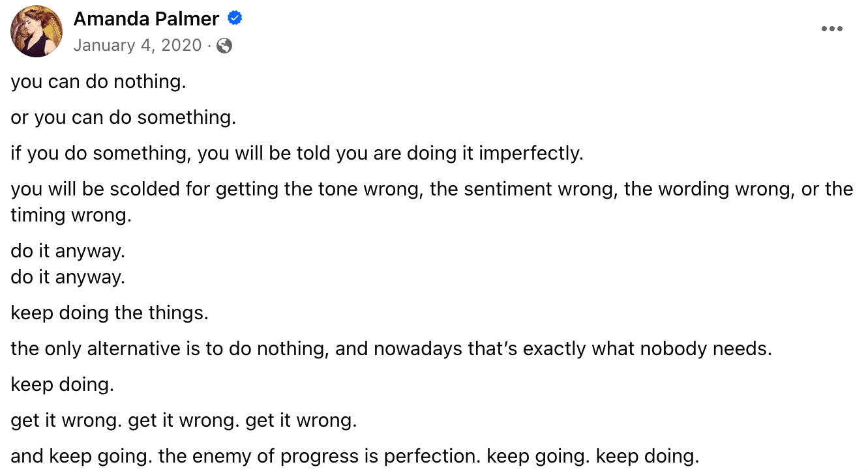The height and width of the screenshot is (473, 868).
Task: Click the globe public-audience icon
Action: point(224,46)
